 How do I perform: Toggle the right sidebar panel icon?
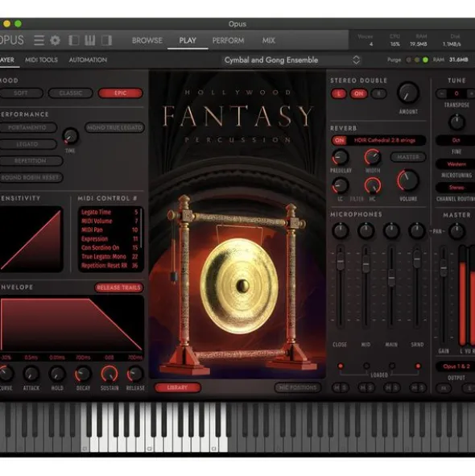coord(106,40)
